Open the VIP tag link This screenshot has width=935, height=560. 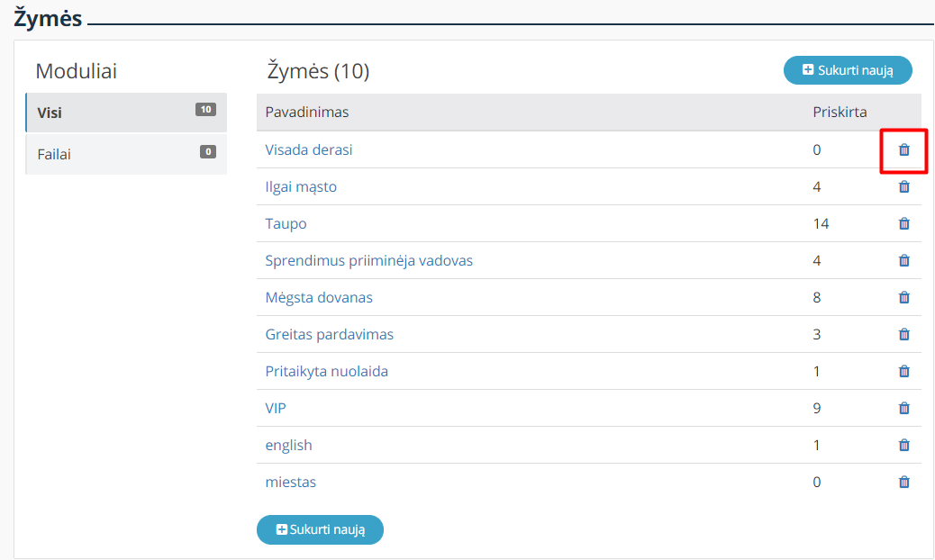click(x=276, y=408)
